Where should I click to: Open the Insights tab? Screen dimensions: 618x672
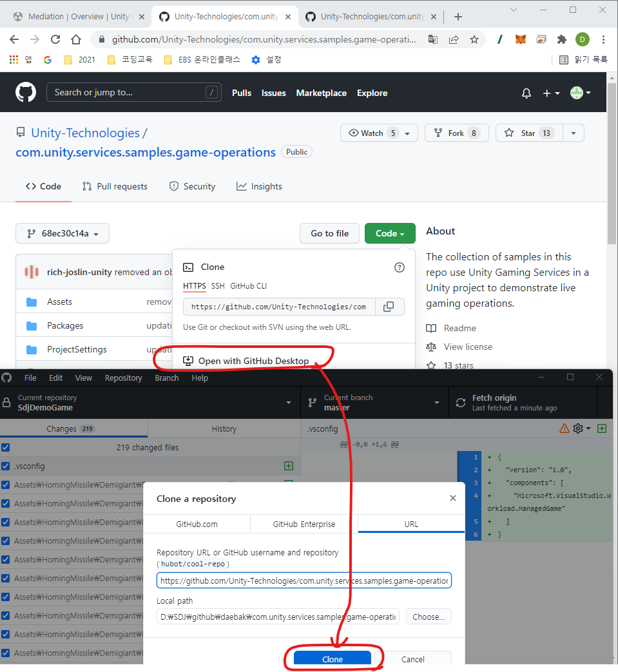259,186
